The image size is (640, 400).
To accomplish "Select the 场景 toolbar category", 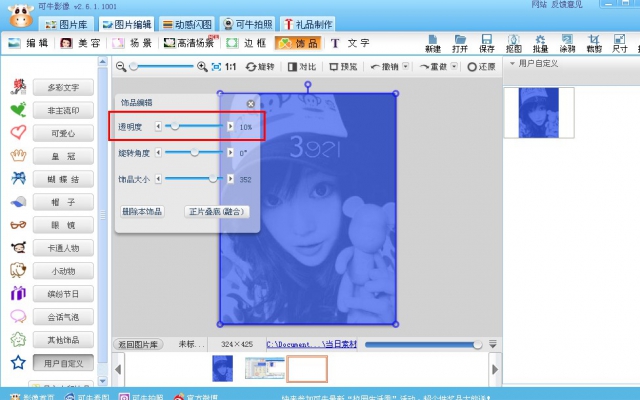I will point(132,43).
